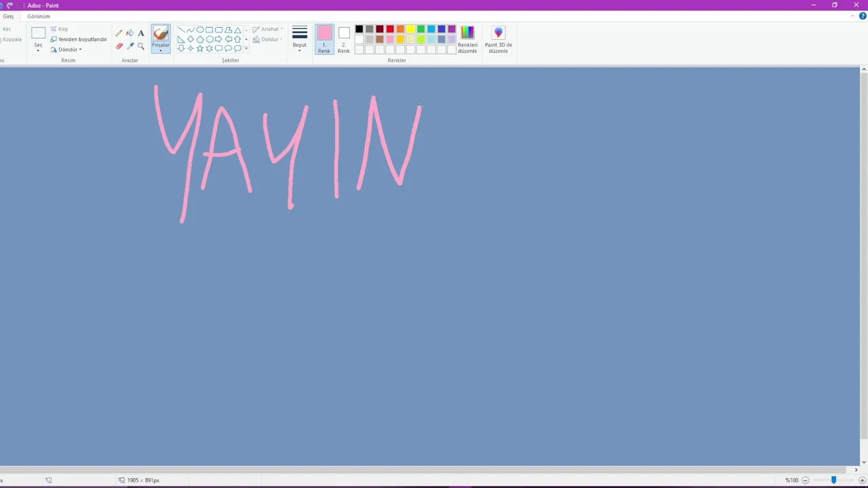This screenshot has height=488, width=868.
Task: Choose the Six-point star shape
Action: point(210,48)
